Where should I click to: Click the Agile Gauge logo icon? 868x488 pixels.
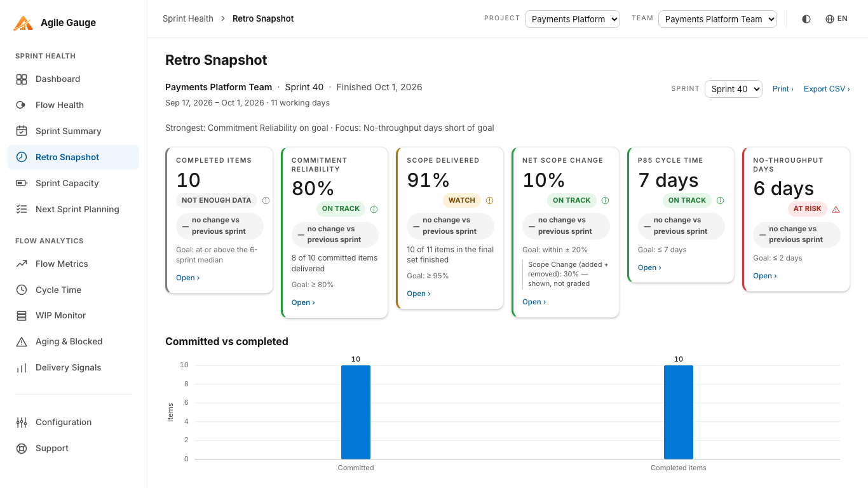(24, 23)
